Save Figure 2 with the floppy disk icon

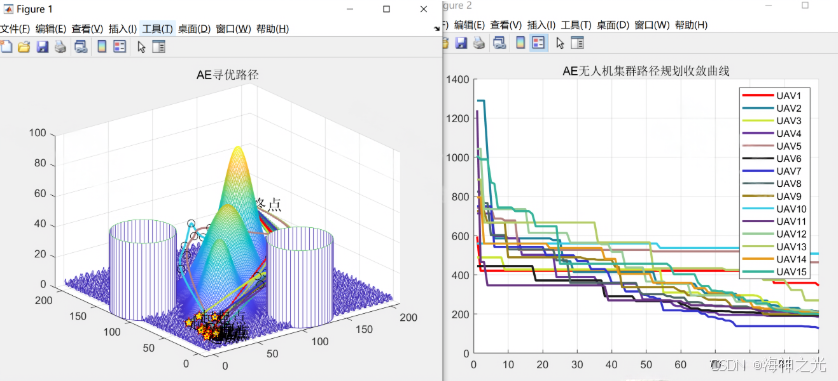tap(461, 43)
